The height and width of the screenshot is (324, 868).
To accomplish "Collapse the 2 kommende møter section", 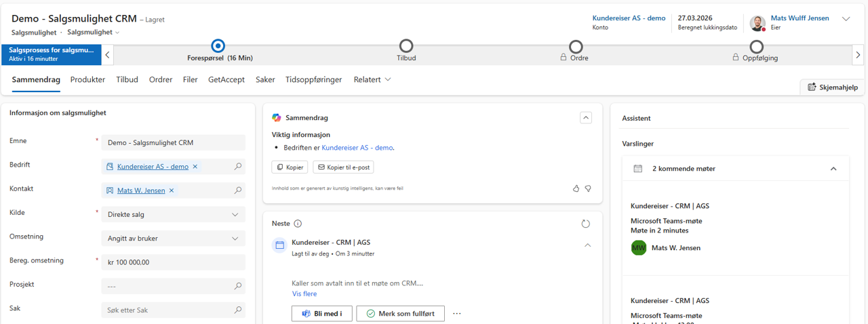I will pos(833,169).
